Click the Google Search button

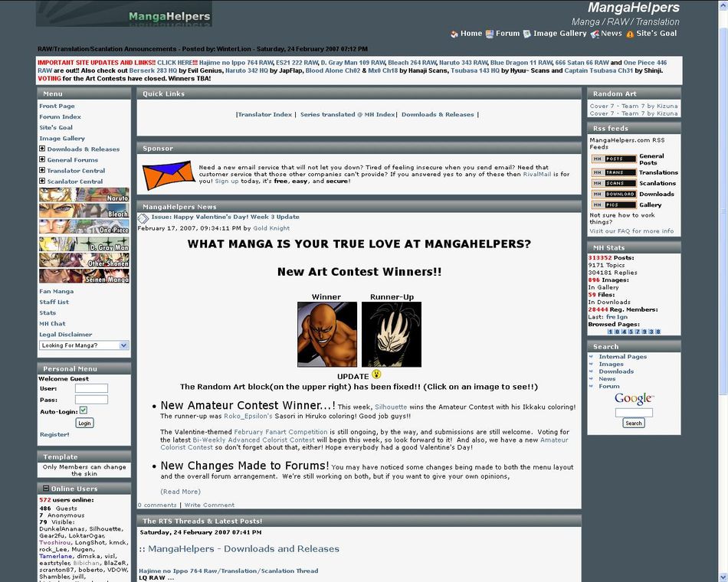[x=634, y=423]
